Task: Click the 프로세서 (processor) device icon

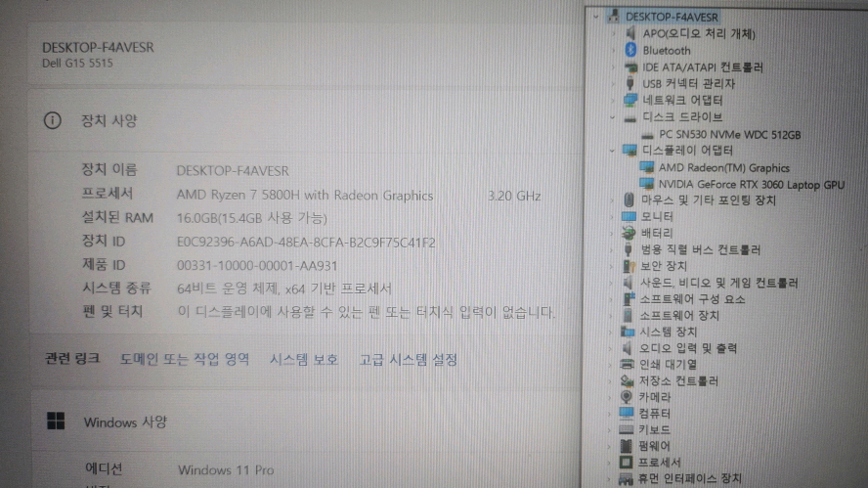Action: pyautogui.click(x=628, y=462)
